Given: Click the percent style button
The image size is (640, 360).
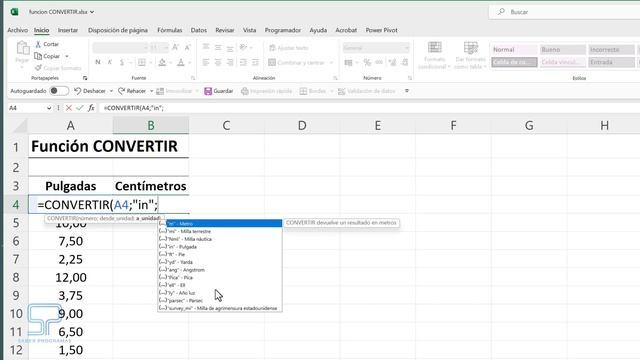Looking at the screenshot, I should (x=367, y=62).
